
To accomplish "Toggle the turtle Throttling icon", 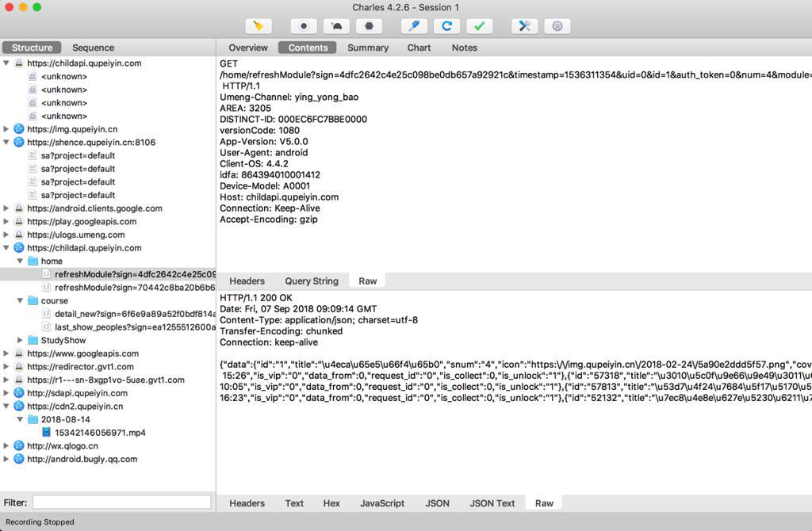I will 336,26.
